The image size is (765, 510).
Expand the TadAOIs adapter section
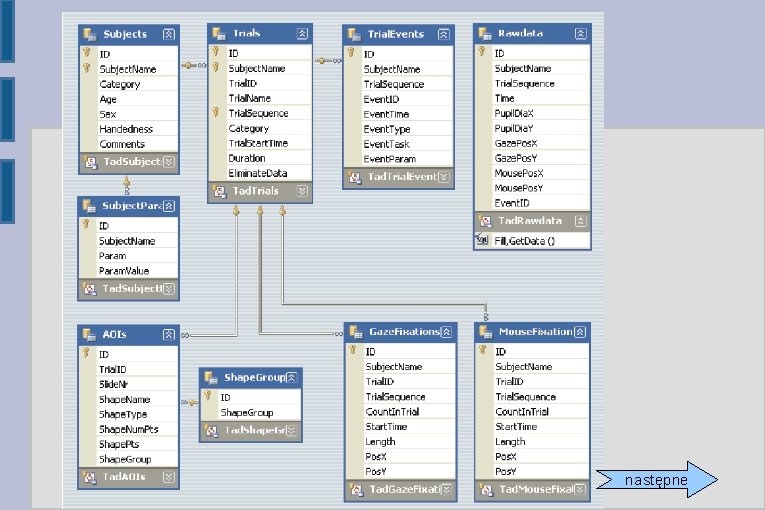pos(168,477)
